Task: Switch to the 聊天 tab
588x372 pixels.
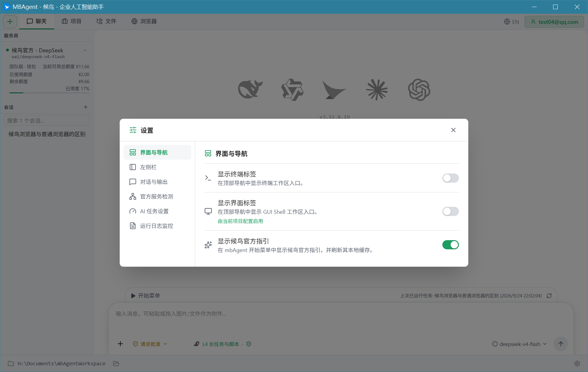Action: [x=37, y=21]
